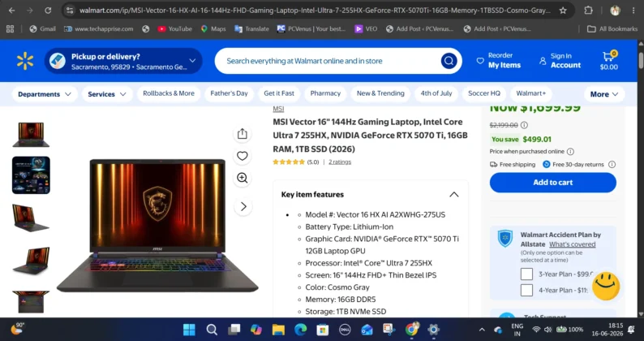The image size is (644, 341).
Task: Open PCVenus bookmark
Action: (311, 28)
